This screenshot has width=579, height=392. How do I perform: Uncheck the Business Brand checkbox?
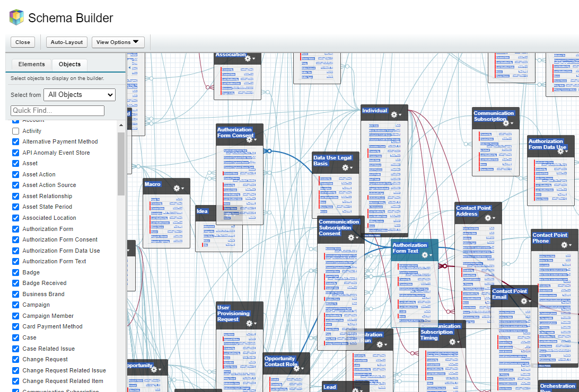(15, 294)
